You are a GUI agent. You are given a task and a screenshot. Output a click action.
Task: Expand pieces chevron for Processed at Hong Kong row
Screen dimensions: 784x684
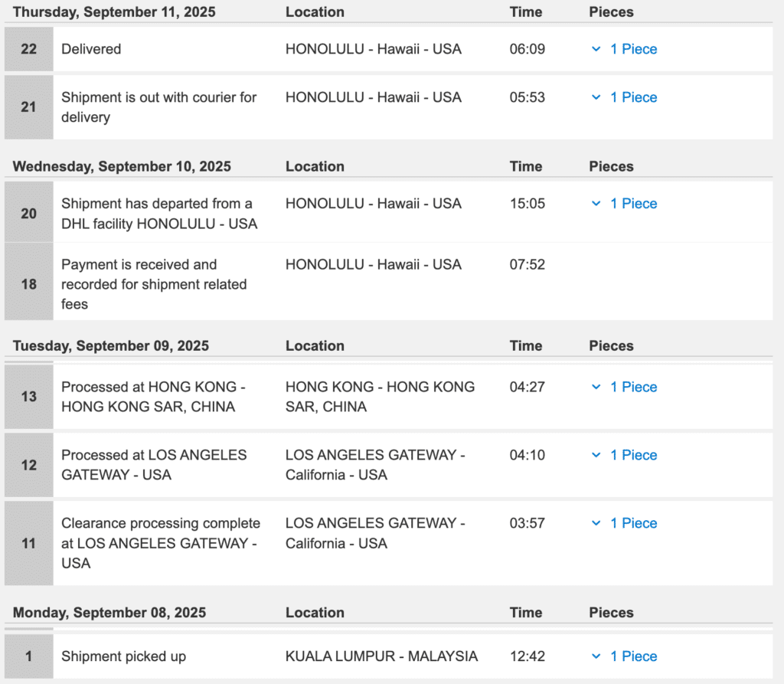(594, 387)
